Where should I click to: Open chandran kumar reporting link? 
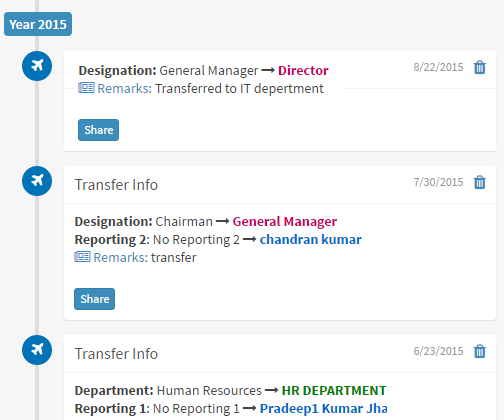coord(311,239)
